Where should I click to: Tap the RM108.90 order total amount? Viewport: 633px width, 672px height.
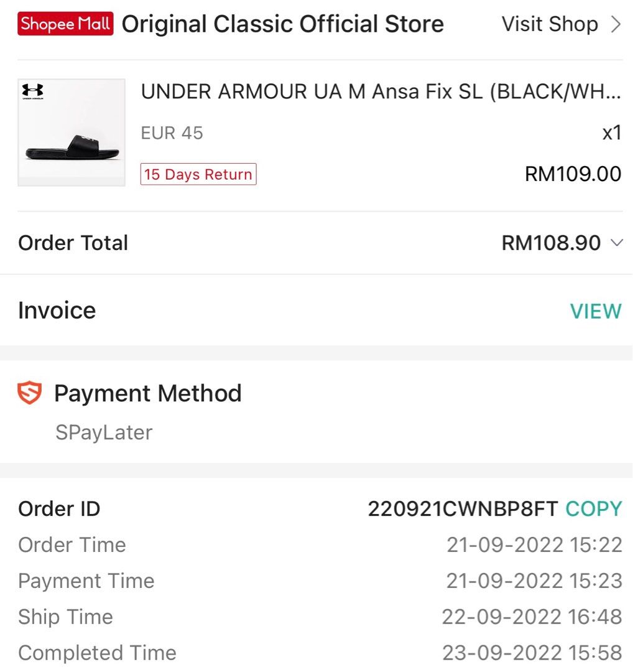pyautogui.click(x=551, y=243)
